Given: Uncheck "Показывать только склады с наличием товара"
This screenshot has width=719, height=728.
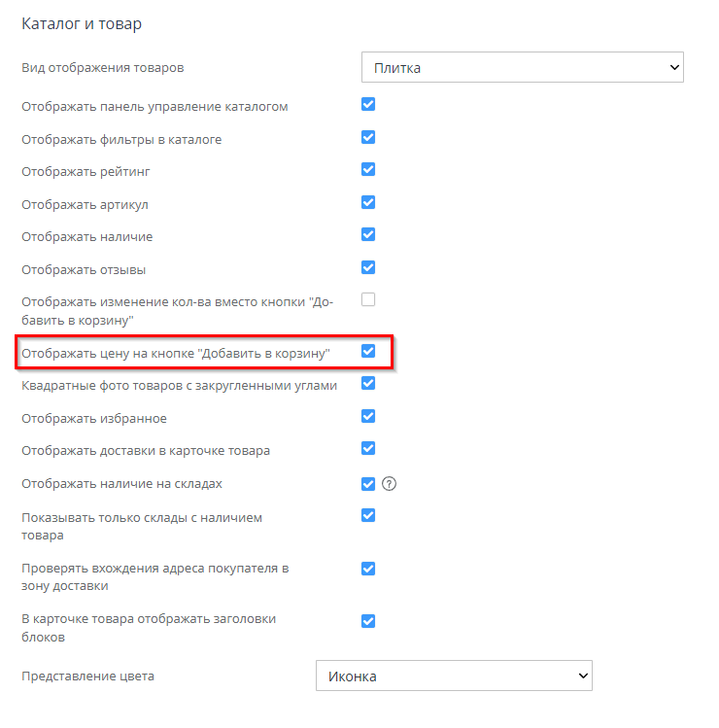Looking at the screenshot, I should coord(368,516).
